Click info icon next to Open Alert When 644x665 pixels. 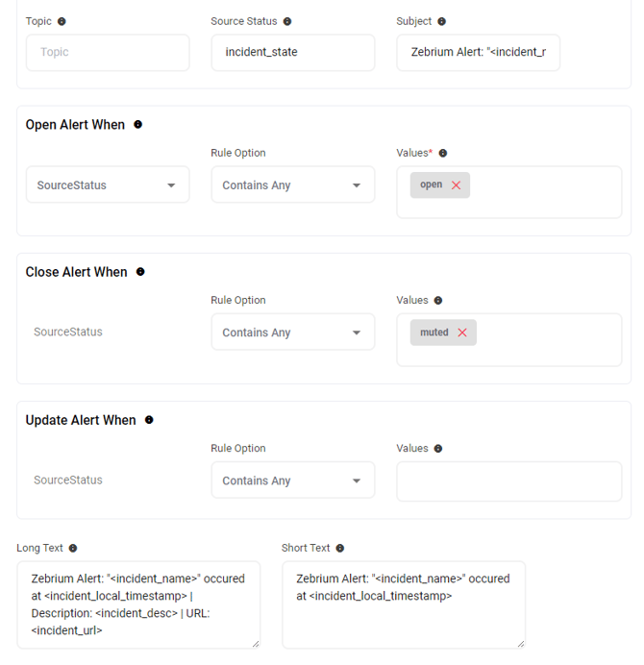[x=138, y=125]
